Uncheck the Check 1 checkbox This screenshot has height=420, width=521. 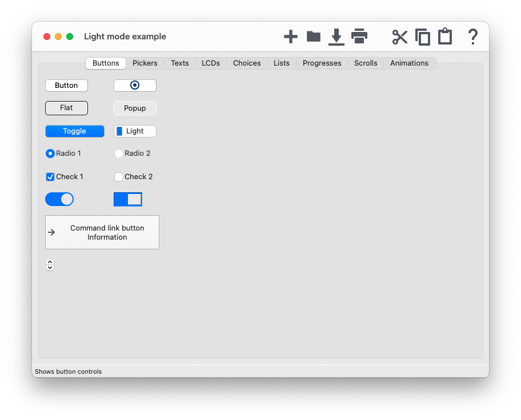click(x=50, y=177)
